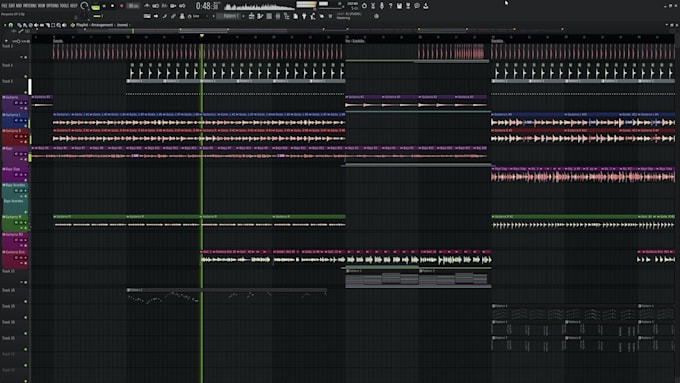The height and width of the screenshot is (383, 680).
Task: Select the playlist Zoom tool
Action: (59, 25)
